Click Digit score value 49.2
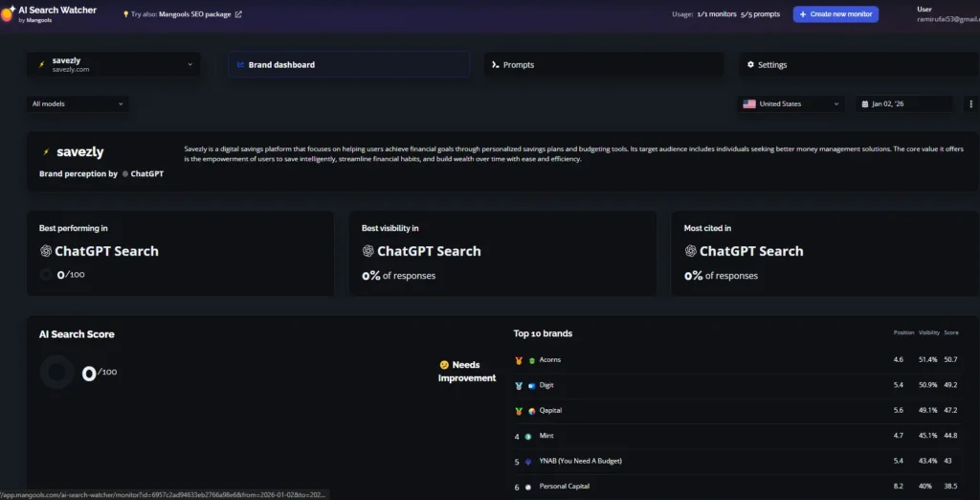 (950, 385)
